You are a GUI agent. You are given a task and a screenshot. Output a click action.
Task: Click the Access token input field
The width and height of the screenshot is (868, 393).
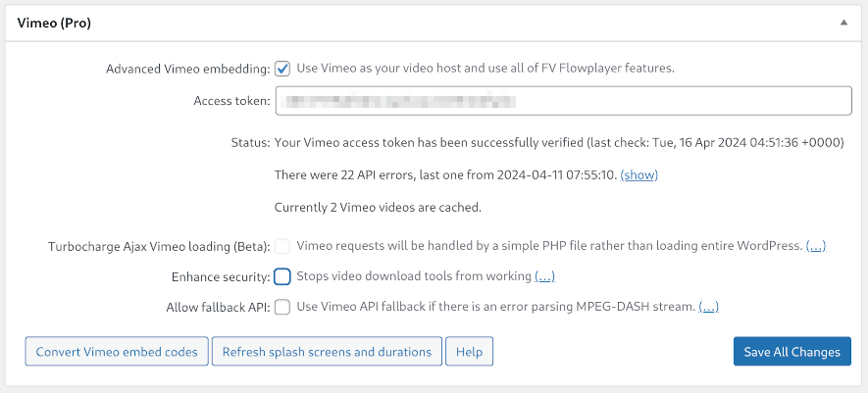point(564,101)
